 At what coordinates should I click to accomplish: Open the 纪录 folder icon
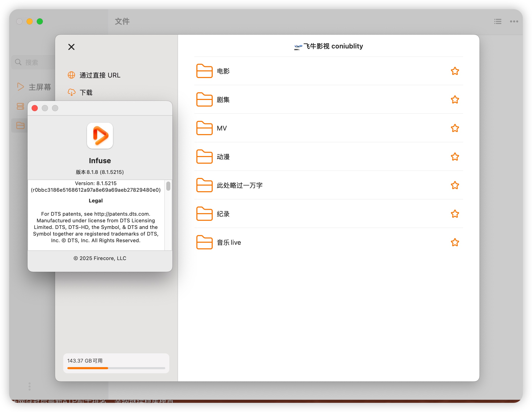tap(204, 214)
